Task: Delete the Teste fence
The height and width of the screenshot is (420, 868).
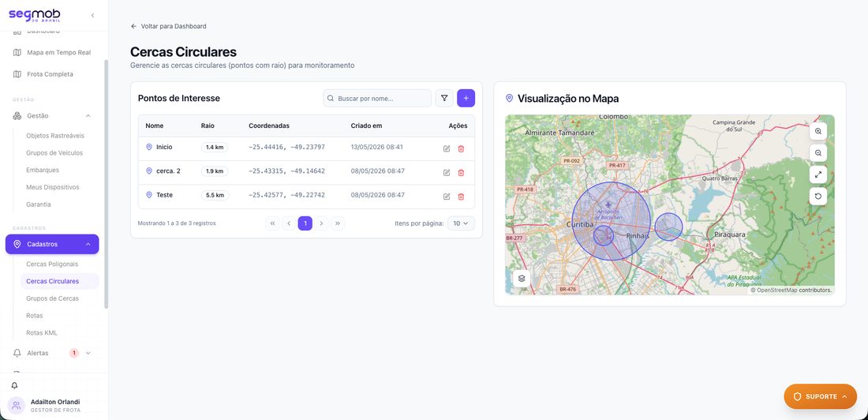Action: [461, 196]
